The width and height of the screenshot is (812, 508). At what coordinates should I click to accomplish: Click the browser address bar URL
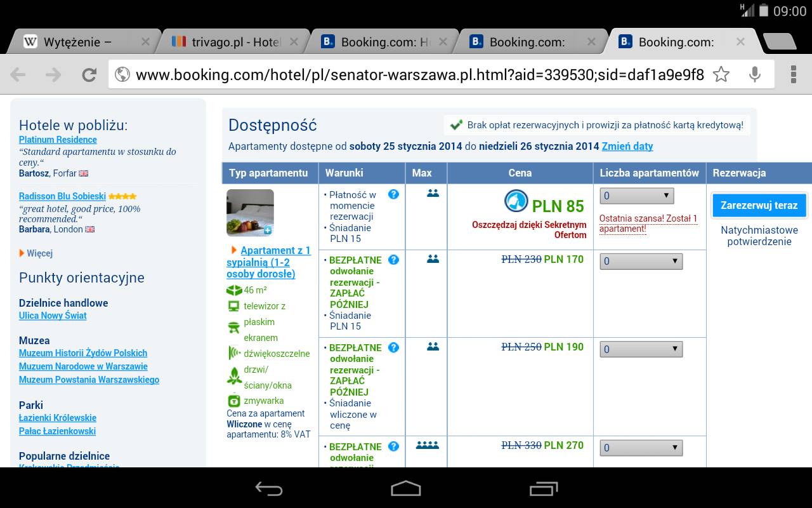pos(419,75)
